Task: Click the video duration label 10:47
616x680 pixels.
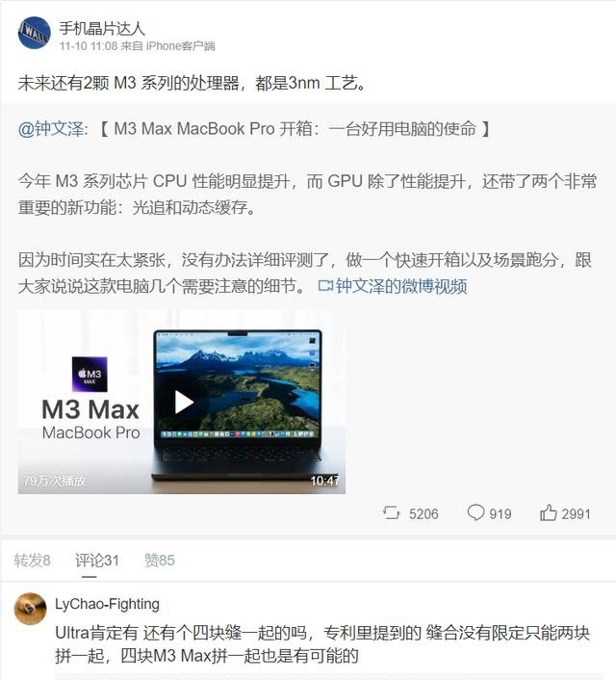Action: coord(324,481)
